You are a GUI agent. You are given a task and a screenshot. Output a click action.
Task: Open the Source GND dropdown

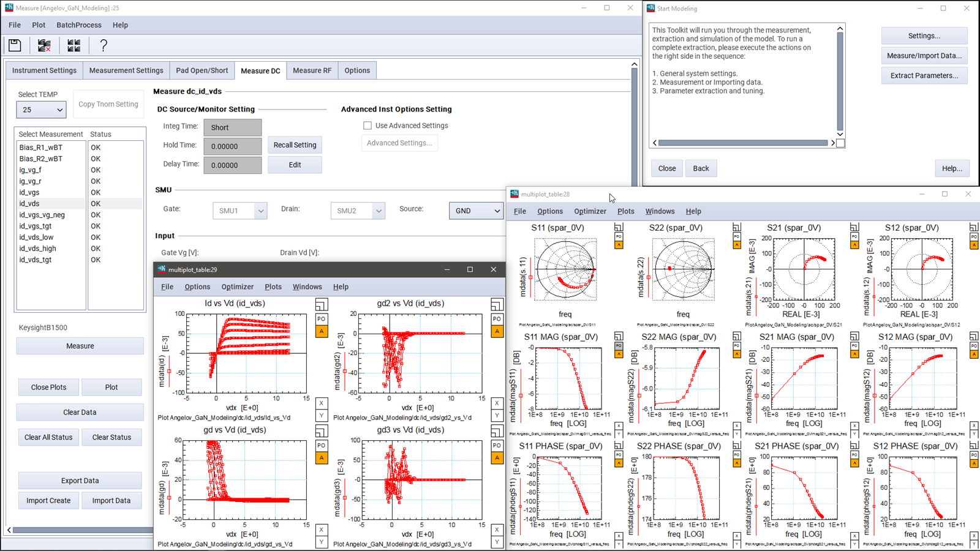476,210
